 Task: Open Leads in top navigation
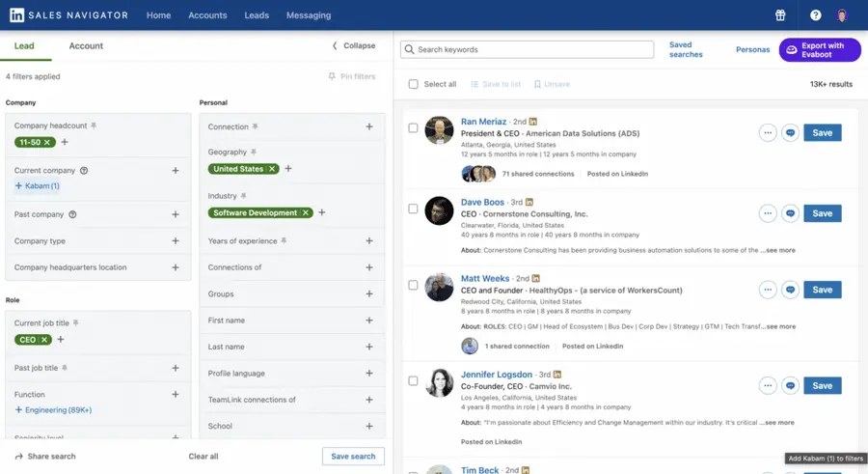(257, 15)
